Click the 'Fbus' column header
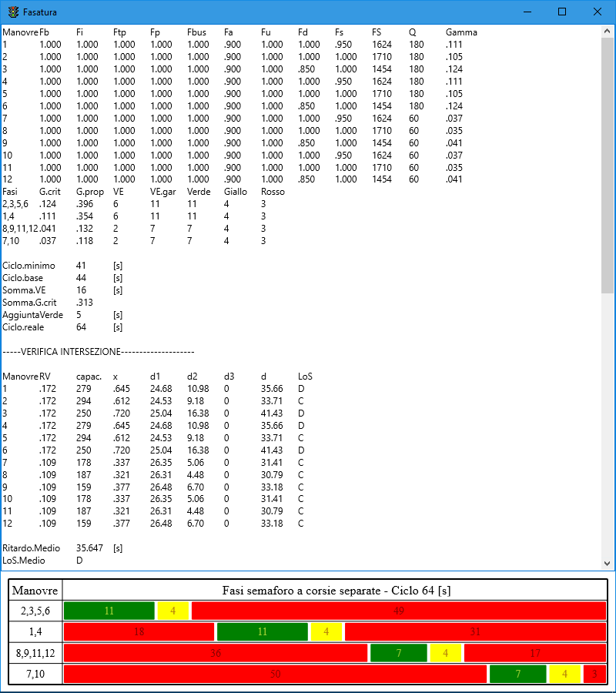The height and width of the screenshot is (693, 616). 196,32
